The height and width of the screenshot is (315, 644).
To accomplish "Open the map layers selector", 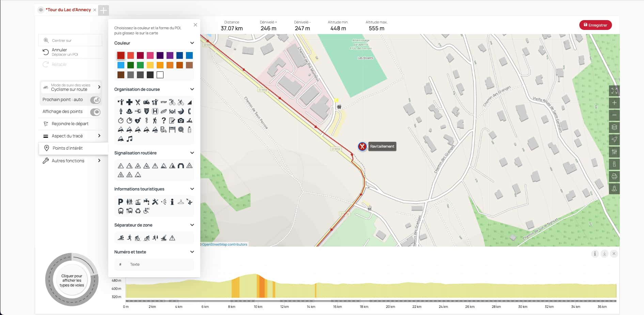I will tap(614, 127).
